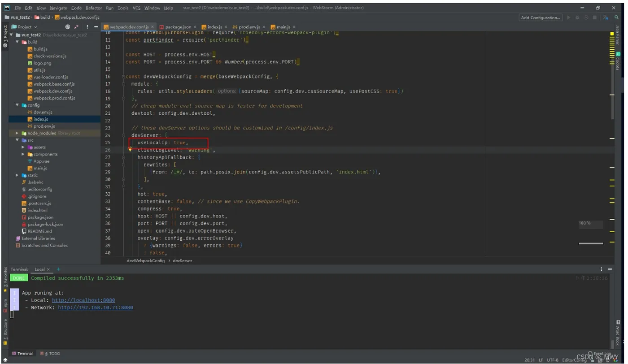The width and height of the screenshot is (628, 364).
Task: Click the Debug bug icon in toolbar
Action: click(x=578, y=17)
